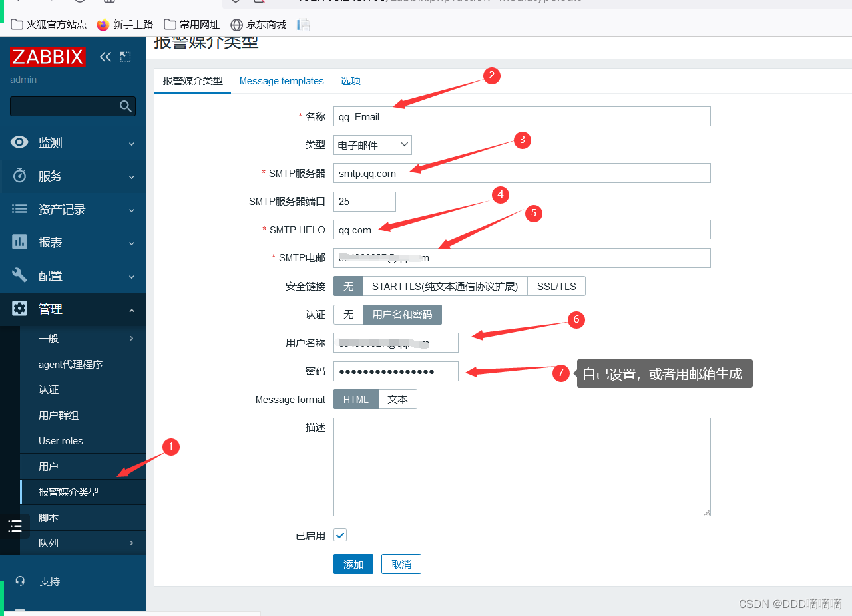
Task: Select the 报警媒介类型 tab
Action: click(x=193, y=81)
